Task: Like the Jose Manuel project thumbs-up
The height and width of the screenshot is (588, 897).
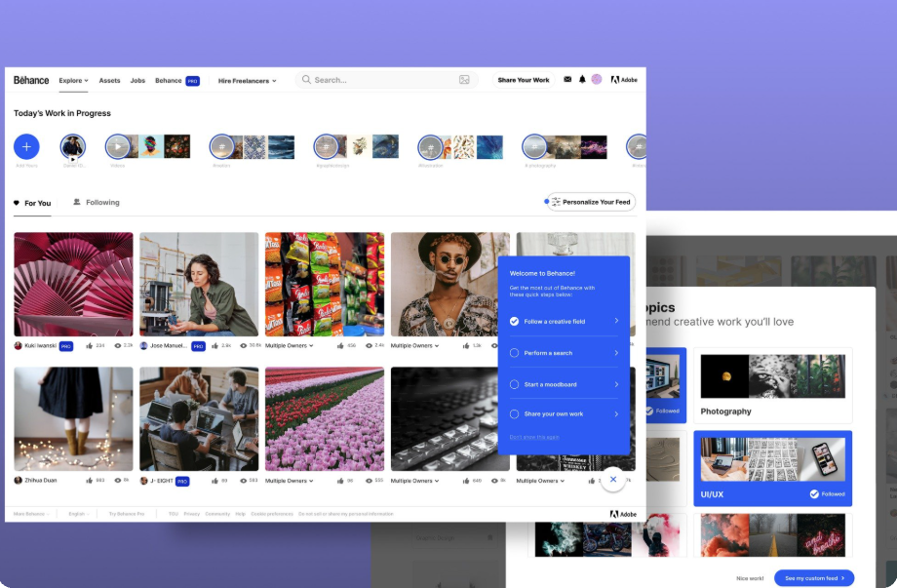Action: 215,345
